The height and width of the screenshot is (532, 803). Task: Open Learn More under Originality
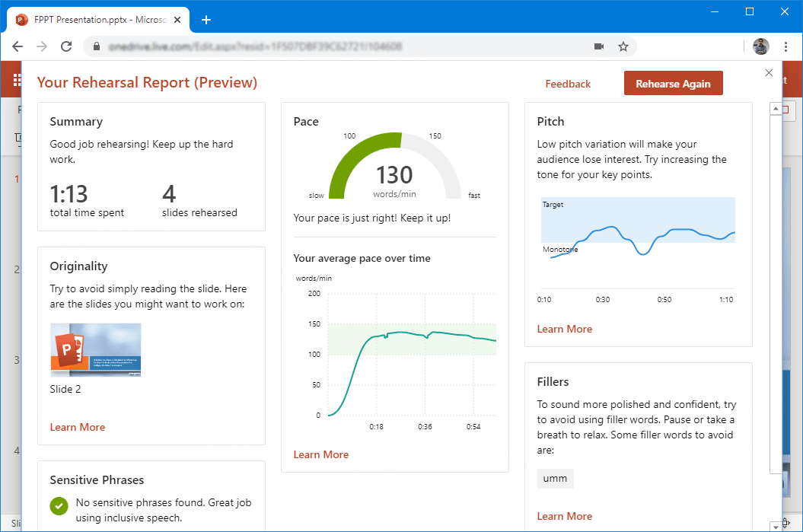pyautogui.click(x=78, y=427)
